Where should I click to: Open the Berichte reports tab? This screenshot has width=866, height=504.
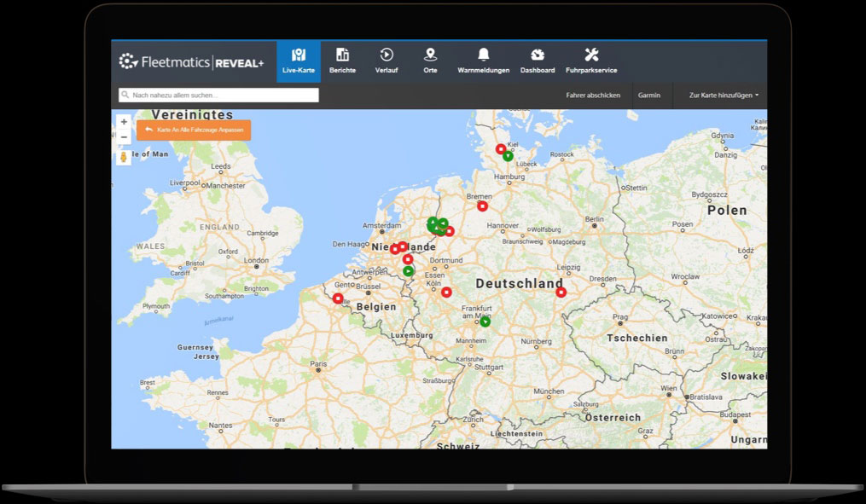[x=342, y=61]
